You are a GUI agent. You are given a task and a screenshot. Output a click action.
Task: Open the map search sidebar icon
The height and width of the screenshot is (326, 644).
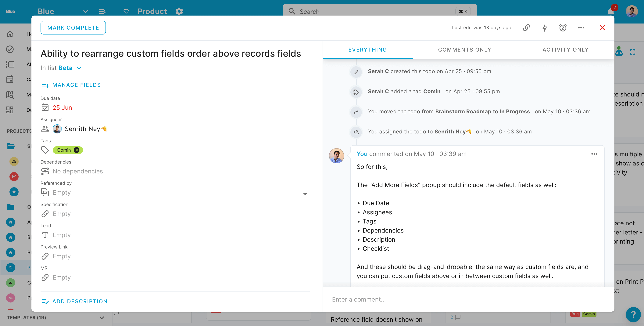pyautogui.click(x=10, y=95)
